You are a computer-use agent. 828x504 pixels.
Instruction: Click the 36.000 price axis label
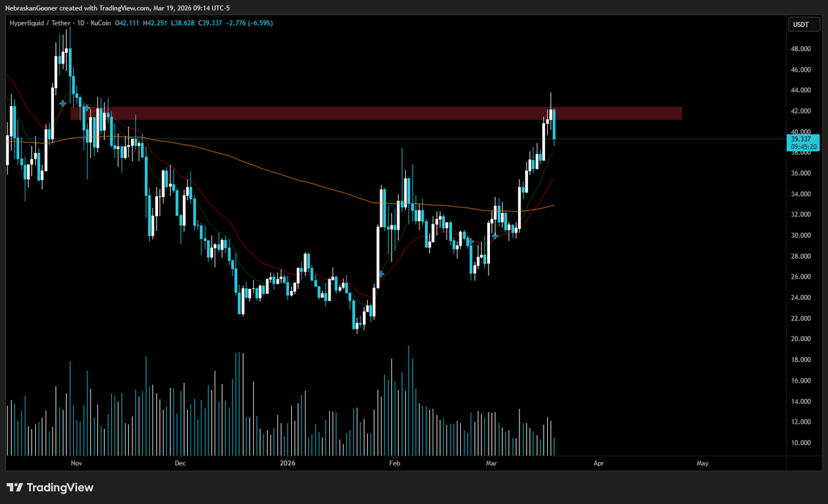(x=801, y=173)
